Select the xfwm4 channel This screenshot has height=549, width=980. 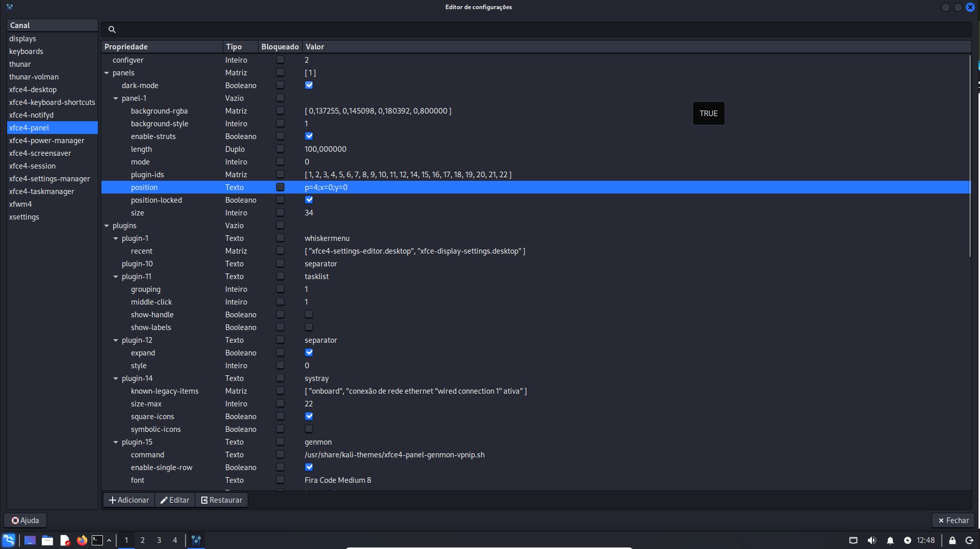coord(20,204)
